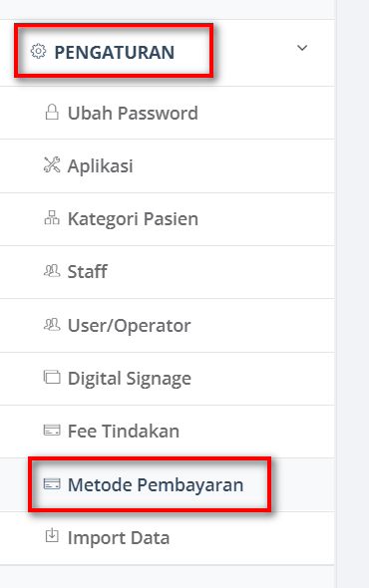Click the download icon for Import Data
Screen dimensions: 369x588
(52, 536)
